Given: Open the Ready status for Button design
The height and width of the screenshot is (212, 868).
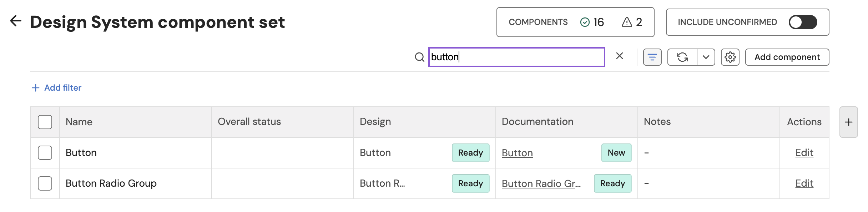Looking at the screenshot, I should [470, 153].
